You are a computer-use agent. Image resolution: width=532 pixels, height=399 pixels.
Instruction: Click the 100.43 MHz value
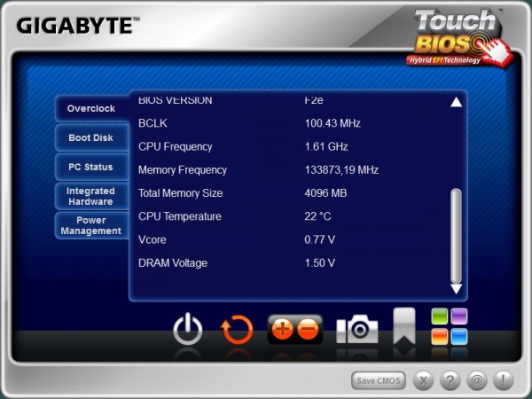click(x=332, y=123)
